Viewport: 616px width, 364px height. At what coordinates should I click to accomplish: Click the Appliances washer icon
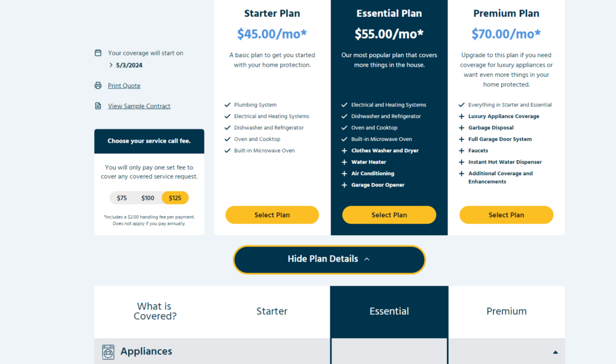click(x=108, y=352)
